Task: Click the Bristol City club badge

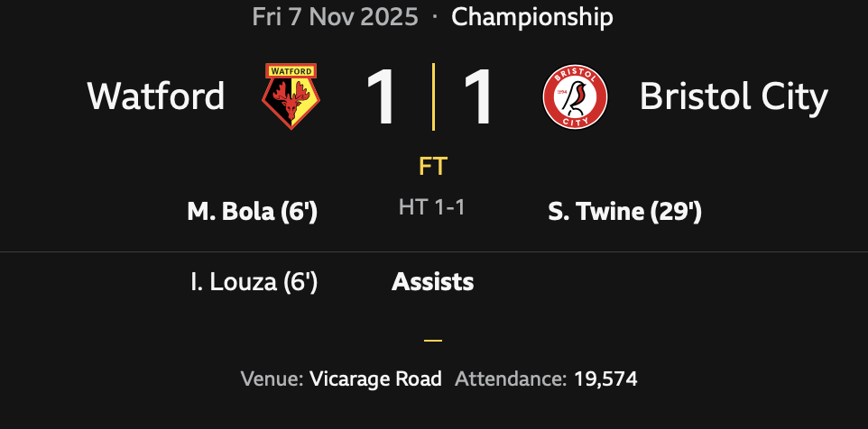Action: 575,96
